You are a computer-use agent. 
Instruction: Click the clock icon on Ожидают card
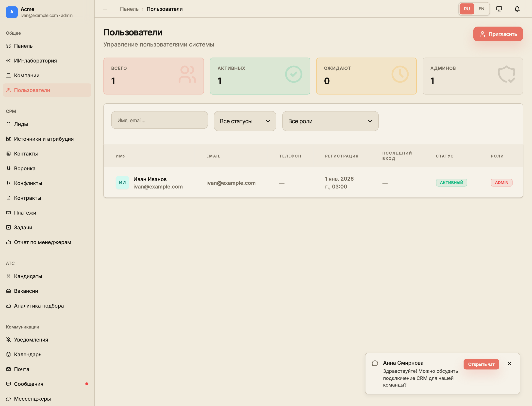point(400,74)
